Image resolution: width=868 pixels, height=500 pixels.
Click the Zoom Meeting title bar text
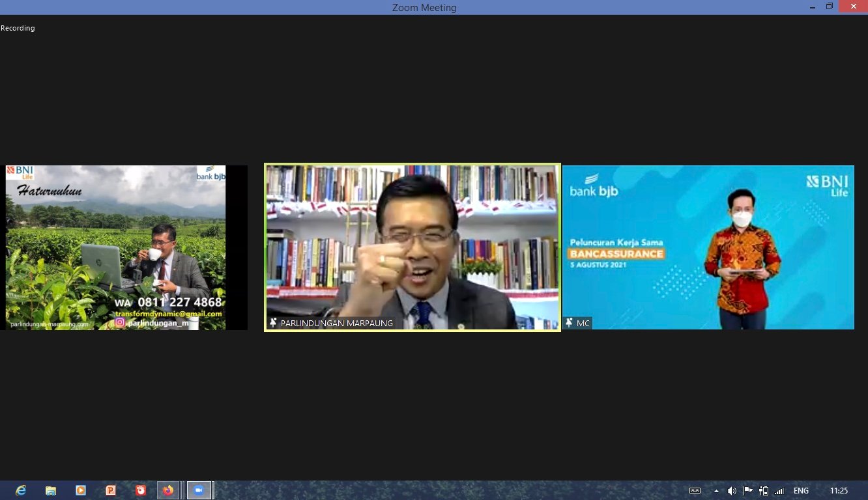click(x=424, y=8)
